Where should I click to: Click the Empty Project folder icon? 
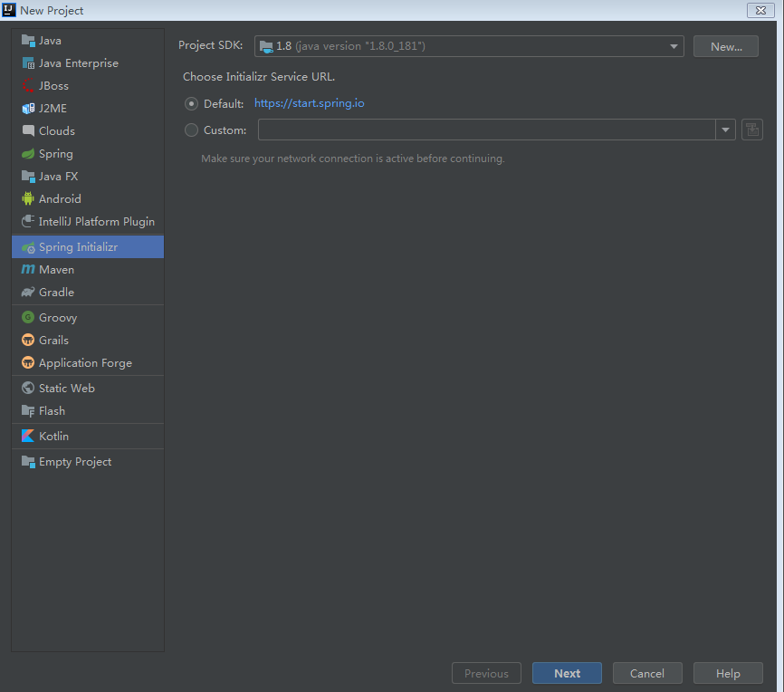(x=28, y=462)
